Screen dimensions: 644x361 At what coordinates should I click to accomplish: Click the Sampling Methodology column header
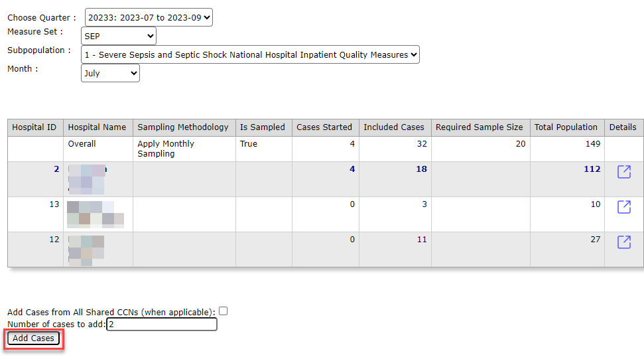(x=183, y=127)
